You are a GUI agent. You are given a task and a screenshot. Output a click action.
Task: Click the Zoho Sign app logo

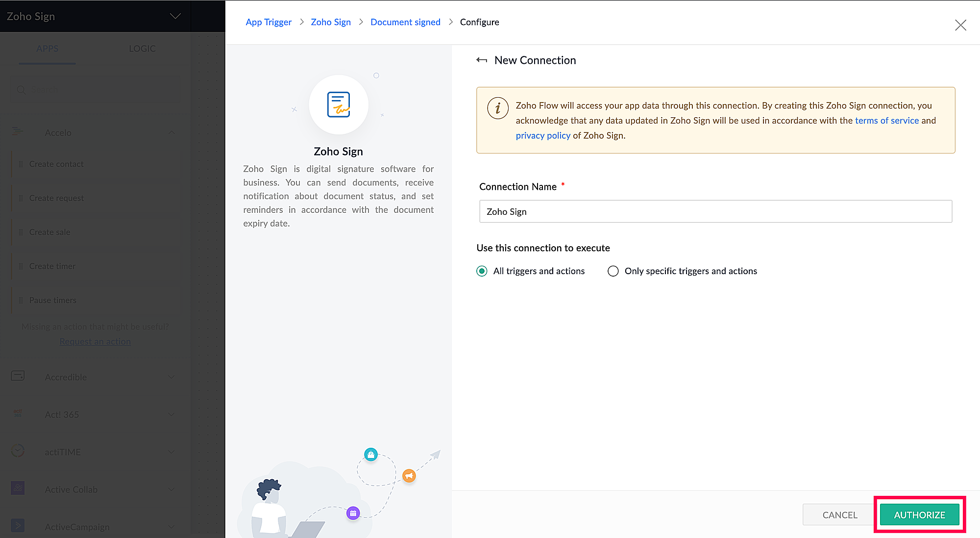(339, 104)
